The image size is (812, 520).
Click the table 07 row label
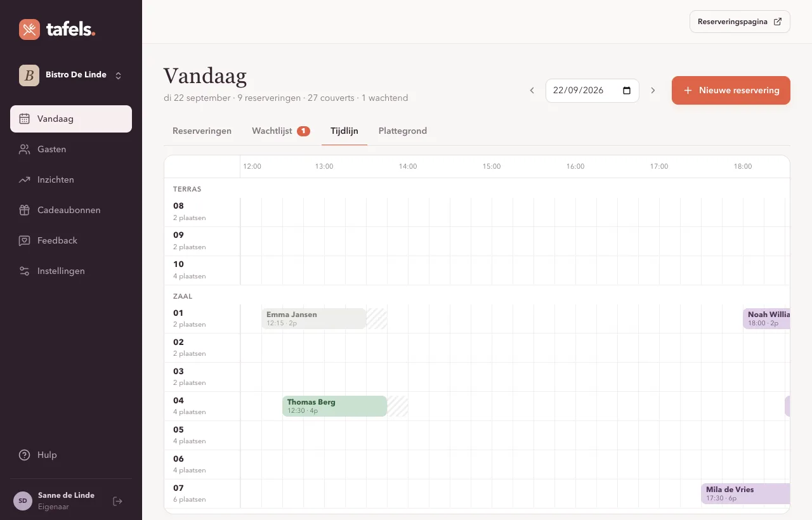click(202, 493)
